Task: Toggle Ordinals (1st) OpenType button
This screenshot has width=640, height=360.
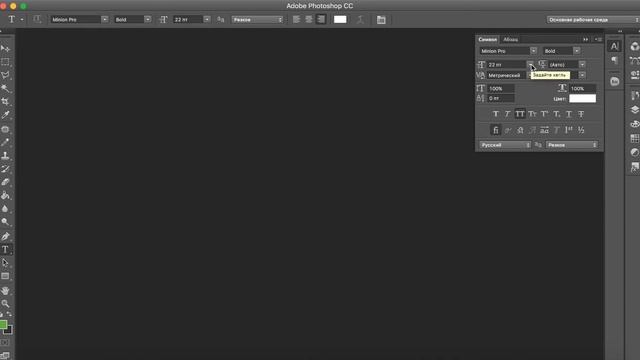Action: click(x=569, y=130)
